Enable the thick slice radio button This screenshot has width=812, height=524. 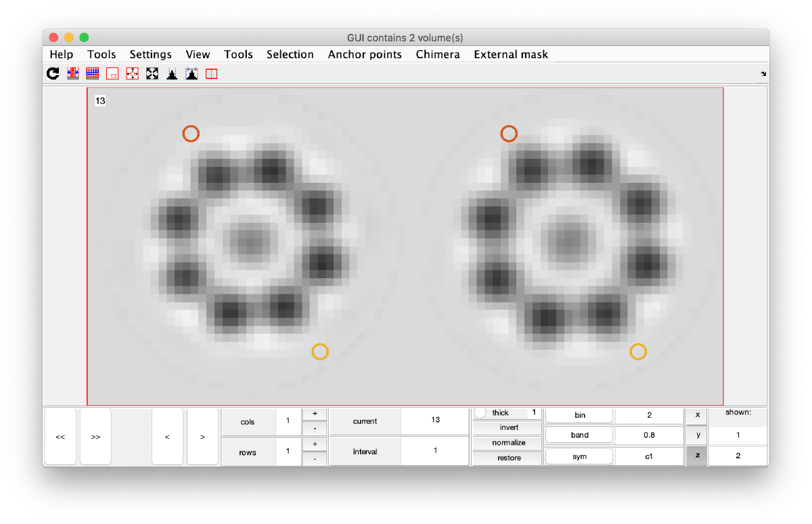480,413
